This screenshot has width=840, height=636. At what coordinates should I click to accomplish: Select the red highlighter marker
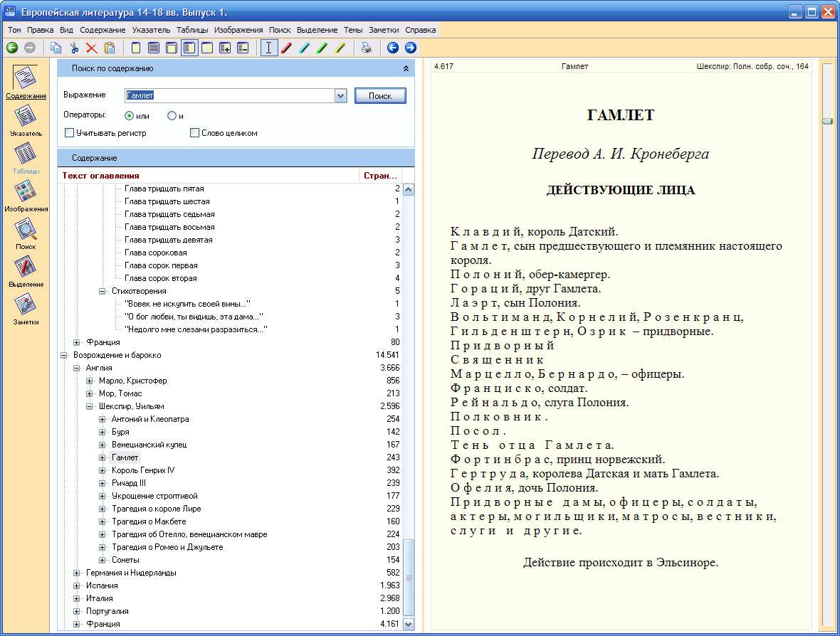point(287,48)
